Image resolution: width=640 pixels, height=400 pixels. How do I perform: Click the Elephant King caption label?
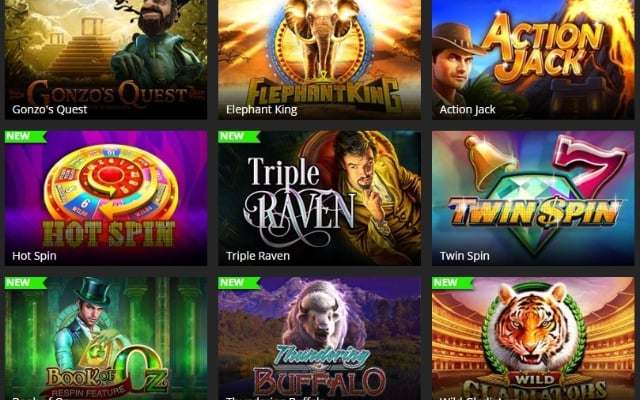pyautogui.click(x=261, y=110)
